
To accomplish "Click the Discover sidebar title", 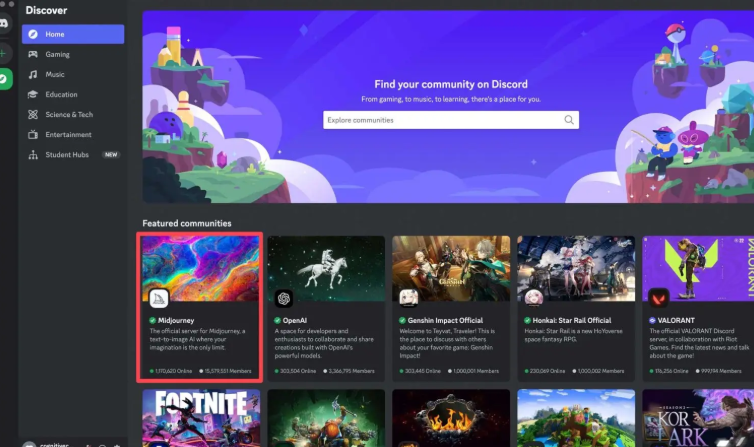I will [x=46, y=10].
